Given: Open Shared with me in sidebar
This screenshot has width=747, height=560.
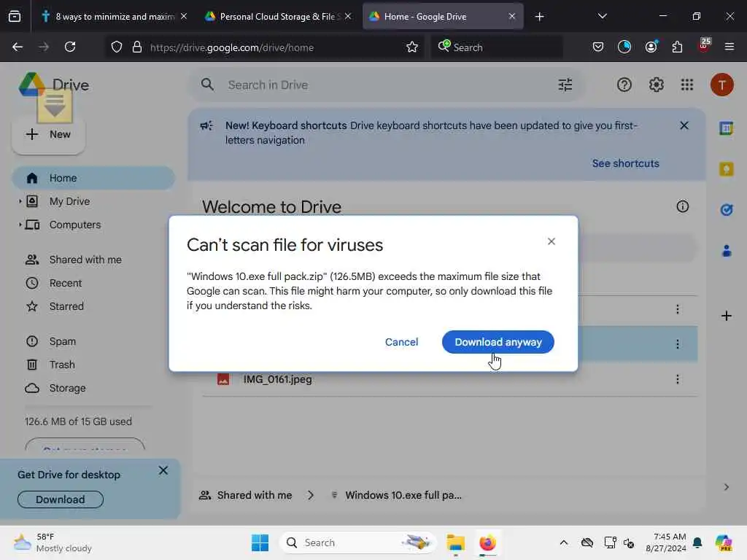Looking at the screenshot, I should click(85, 260).
